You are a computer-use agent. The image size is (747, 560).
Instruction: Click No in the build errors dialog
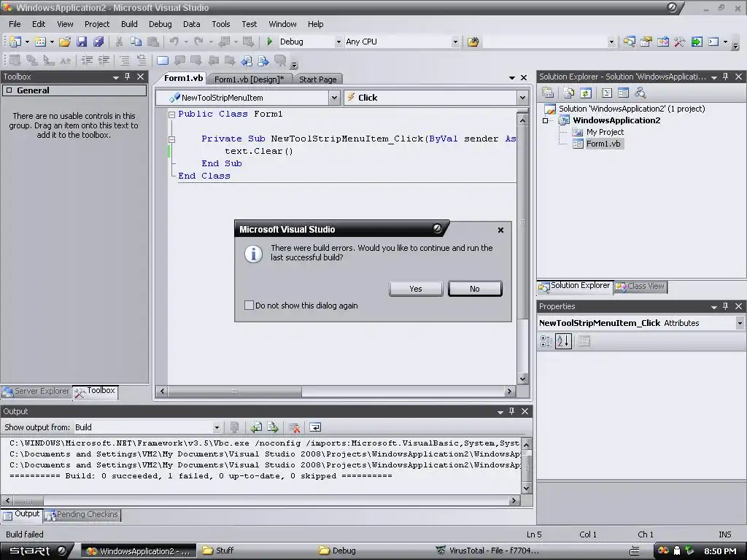474,289
